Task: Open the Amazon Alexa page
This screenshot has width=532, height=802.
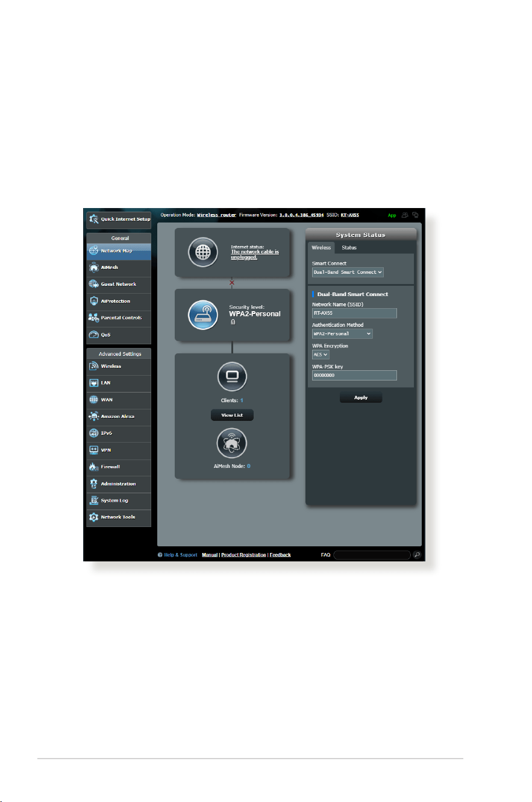Action: pyautogui.click(x=119, y=416)
